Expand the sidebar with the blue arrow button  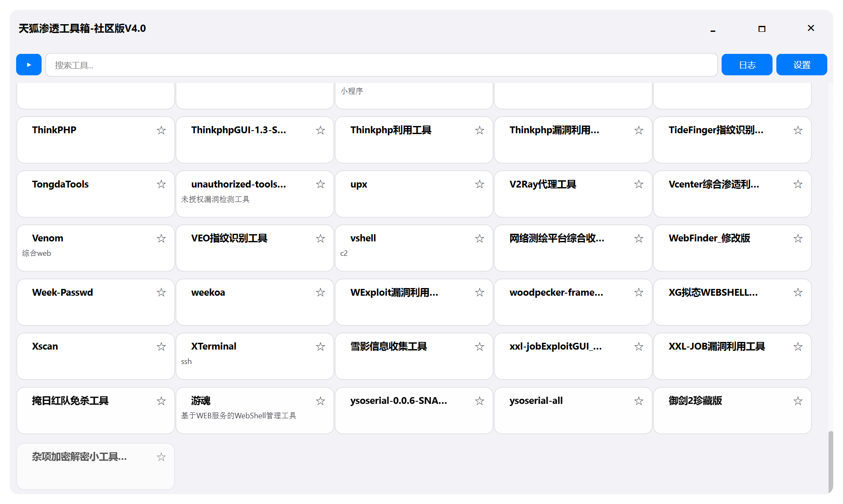[x=29, y=64]
